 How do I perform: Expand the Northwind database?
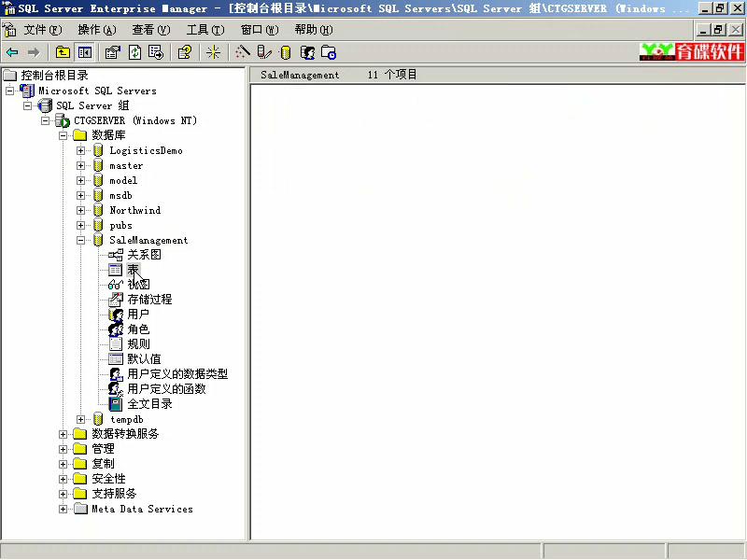81,211
